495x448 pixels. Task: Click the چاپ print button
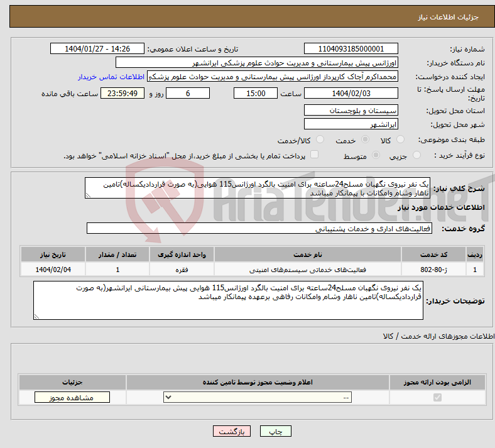(x=276, y=431)
